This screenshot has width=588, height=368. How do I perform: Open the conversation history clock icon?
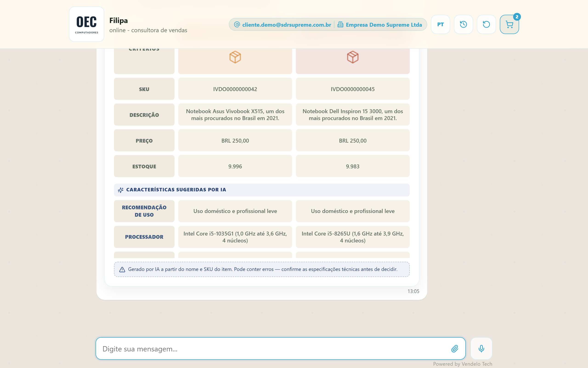(463, 24)
